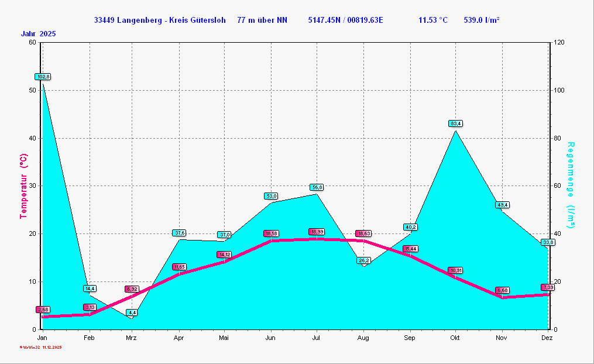Click the total rainfall '539.0 l/m²' in header
594x364 pixels.
coord(482,20)
